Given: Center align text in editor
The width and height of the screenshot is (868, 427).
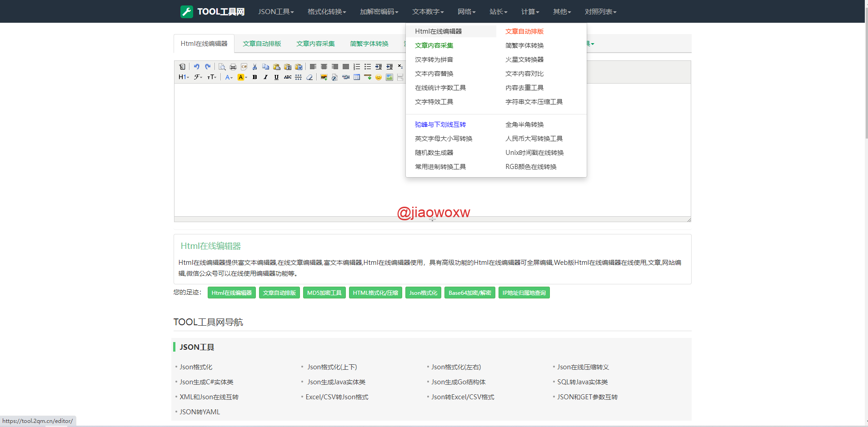Looking at the screenshot, I should tap(324, 67).
